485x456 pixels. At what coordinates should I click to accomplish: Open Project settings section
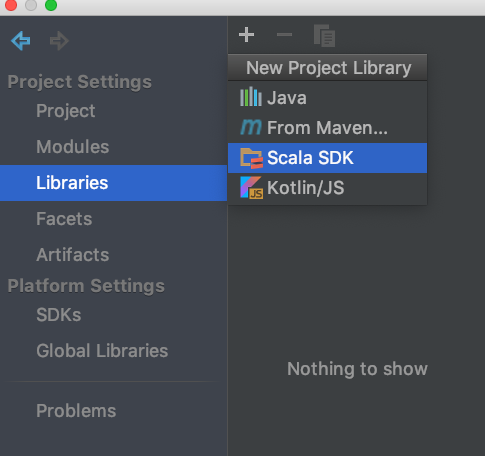[x=66, y=111]
